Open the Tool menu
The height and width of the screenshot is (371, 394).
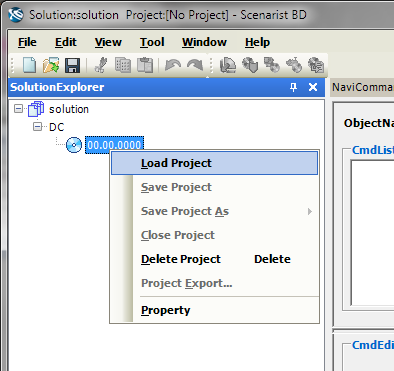coord(152,42)
